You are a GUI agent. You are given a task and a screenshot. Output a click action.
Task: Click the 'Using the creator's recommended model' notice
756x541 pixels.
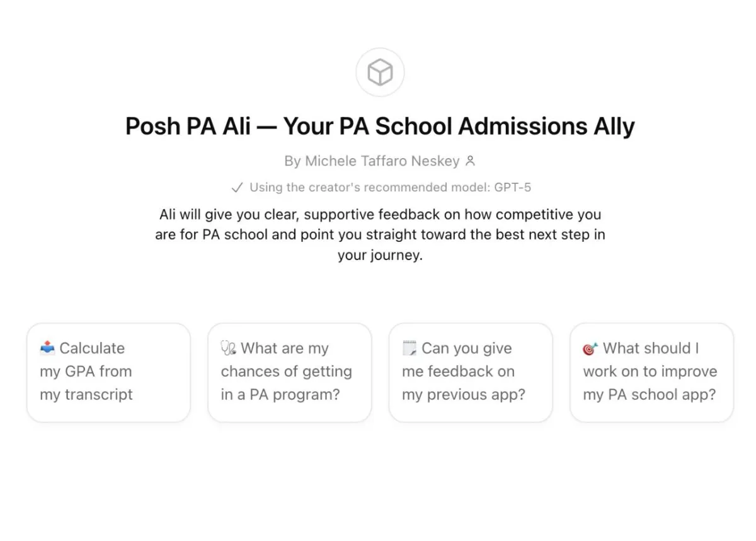pyautogui.click(x=372, y=187)
